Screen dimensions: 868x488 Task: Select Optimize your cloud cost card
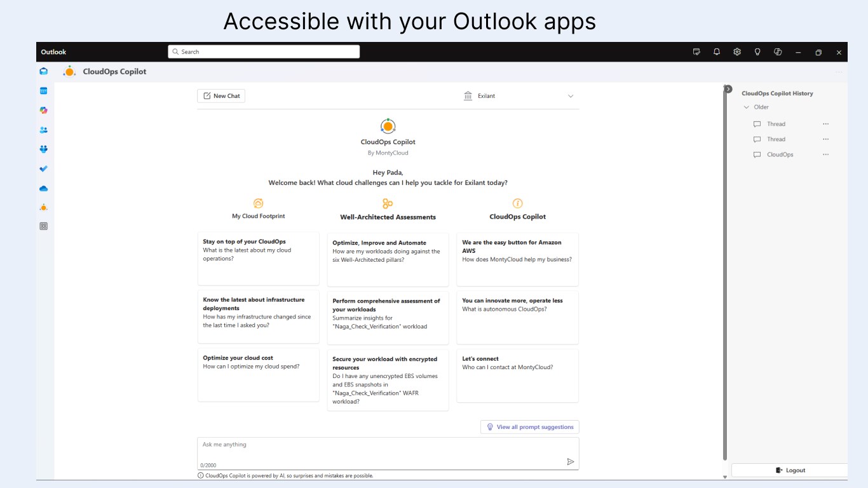coord(259,375)
